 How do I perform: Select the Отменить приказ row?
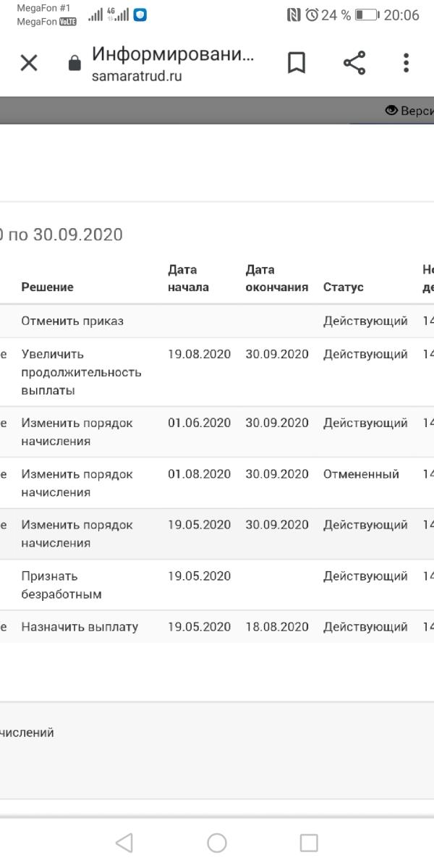point(72,321)
